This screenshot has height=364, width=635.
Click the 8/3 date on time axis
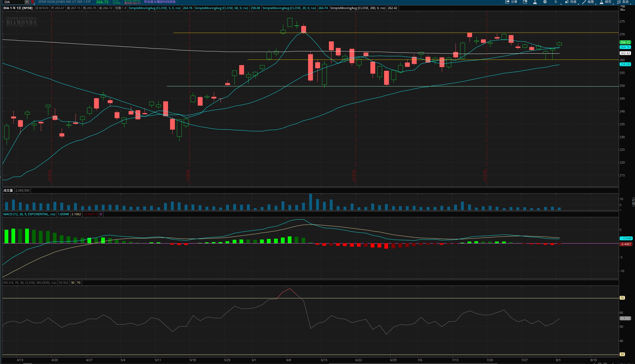click(x=558, y=360)
